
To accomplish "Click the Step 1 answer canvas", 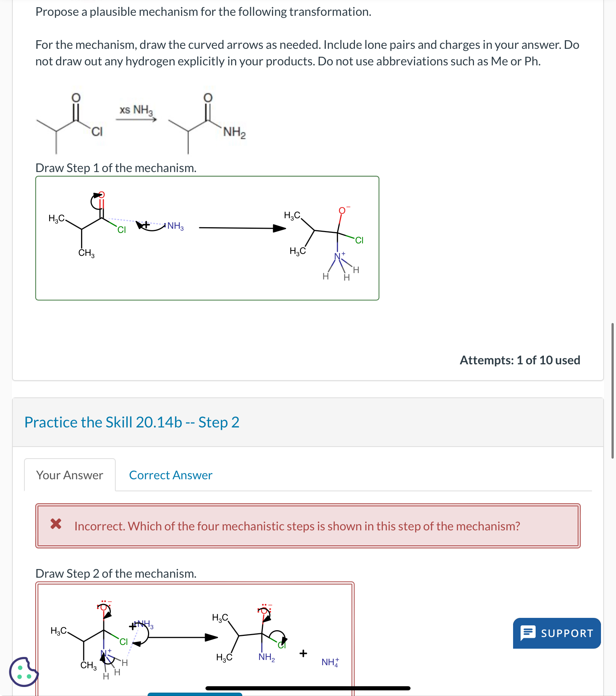I will pyautogui.click(x=207, y=238).
